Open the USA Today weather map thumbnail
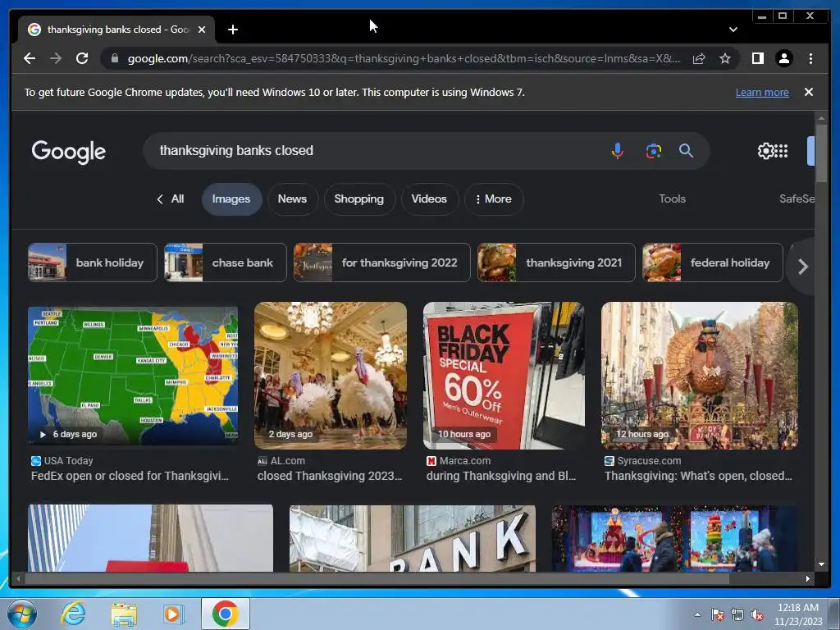The width and height of the screenshot is (840, 630). [x=133, y=376]
